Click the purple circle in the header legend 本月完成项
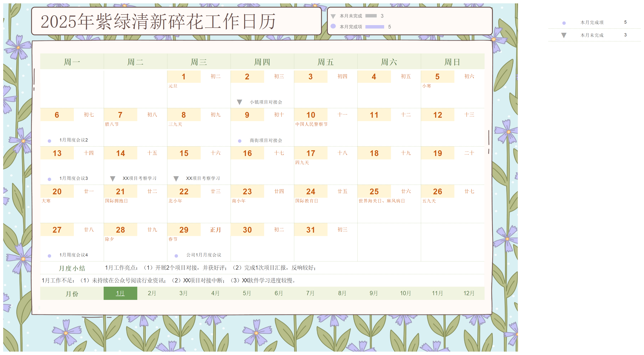644x355 pixels. pyautogui.click(x=333, y=26)
